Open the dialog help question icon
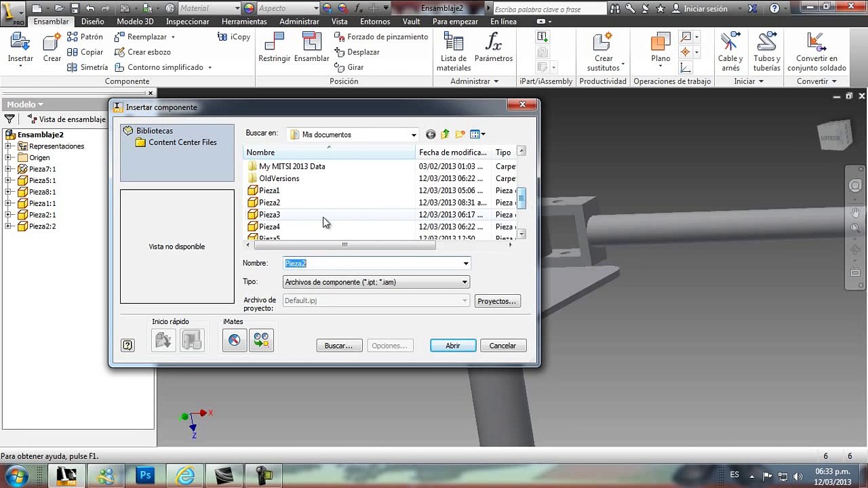868x488 pixels. click(127, 345)
